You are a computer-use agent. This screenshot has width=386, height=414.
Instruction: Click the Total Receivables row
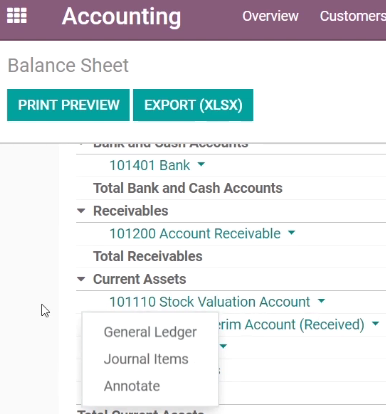pyautogui.click(x=231, y=256)
